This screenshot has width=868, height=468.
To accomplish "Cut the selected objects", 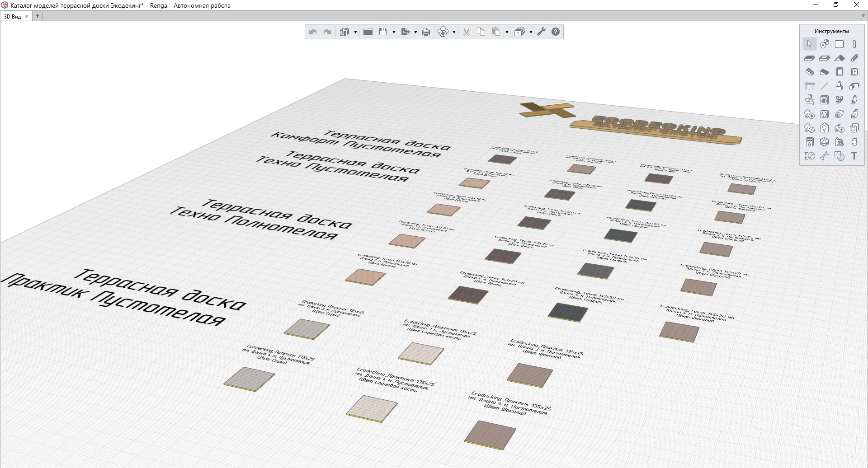I will pyautogui.click(x=467, y=32).
